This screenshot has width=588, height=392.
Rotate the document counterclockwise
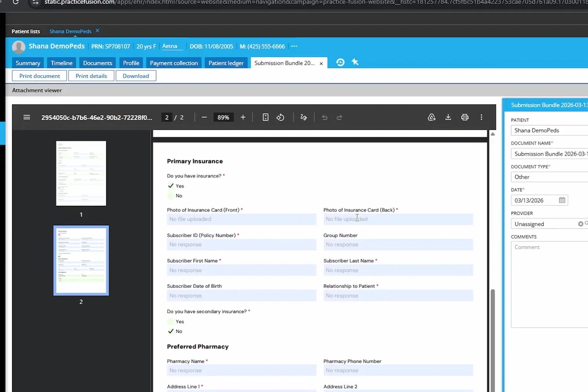click(280, 117)
